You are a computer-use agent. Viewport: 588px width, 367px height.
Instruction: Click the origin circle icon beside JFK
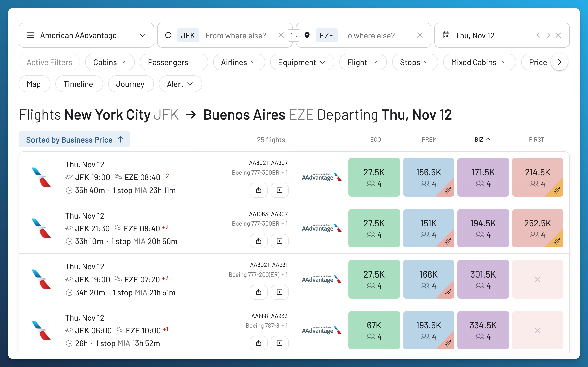[168, 35]
